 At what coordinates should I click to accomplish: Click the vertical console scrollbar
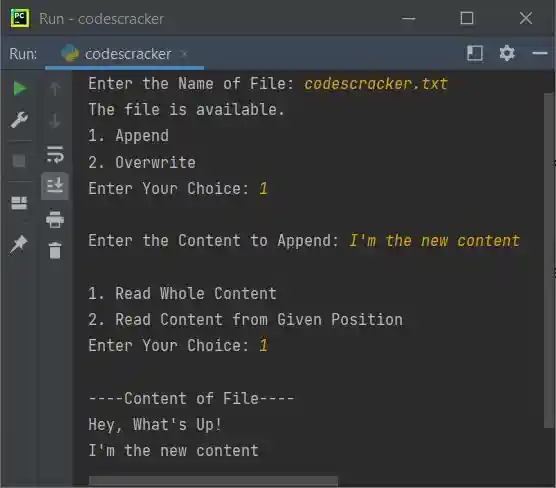[549, 260]
